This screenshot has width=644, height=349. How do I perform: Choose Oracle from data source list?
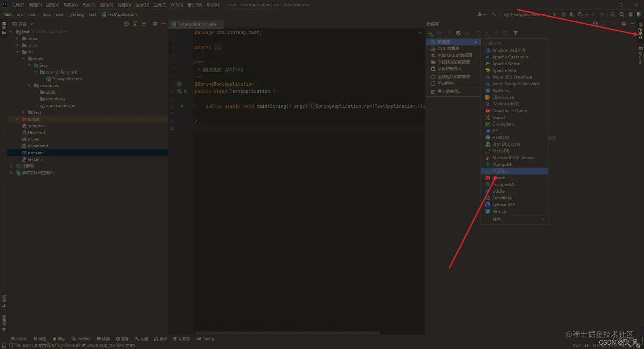point(515,178)
